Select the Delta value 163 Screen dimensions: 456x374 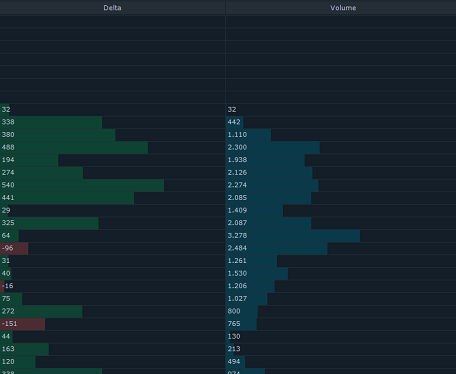click(x=8, y=349)
